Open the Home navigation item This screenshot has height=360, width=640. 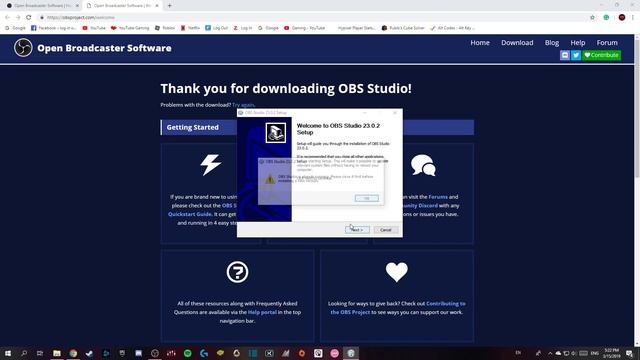click(x=480, y=42)
